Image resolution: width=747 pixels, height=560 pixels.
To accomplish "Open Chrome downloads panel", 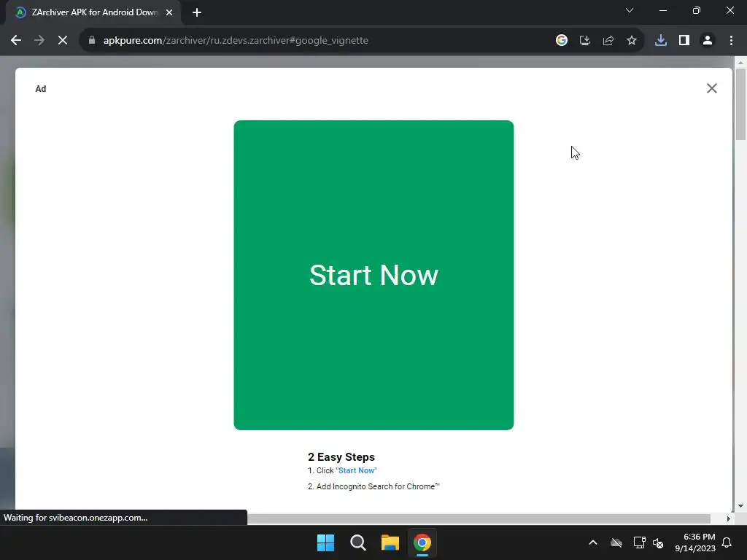I will tap(660, 41).
